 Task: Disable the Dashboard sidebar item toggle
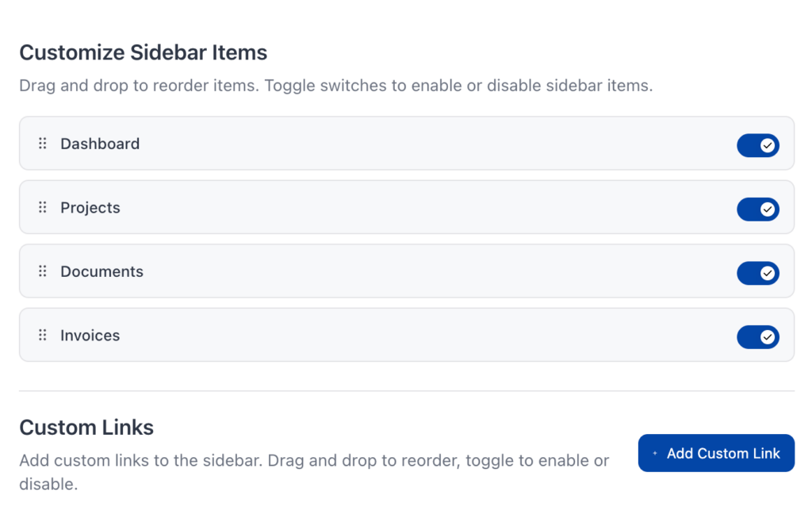758,145
